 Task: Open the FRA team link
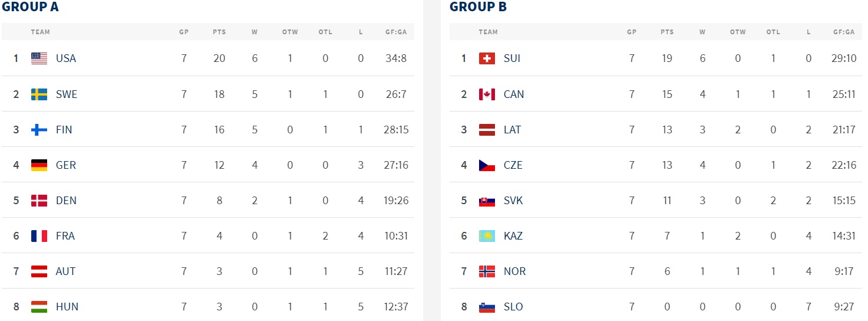65,236
